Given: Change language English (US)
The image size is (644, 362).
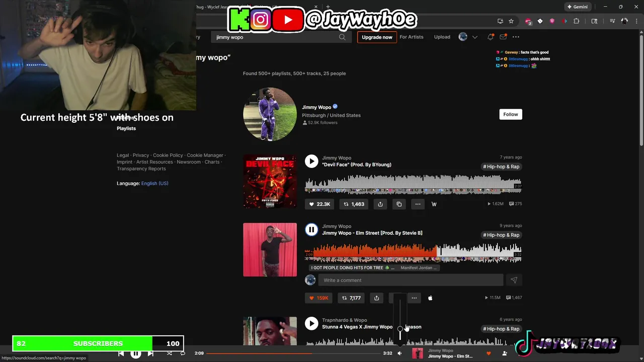Looking at the screenshot, I should tap(154, 184).
